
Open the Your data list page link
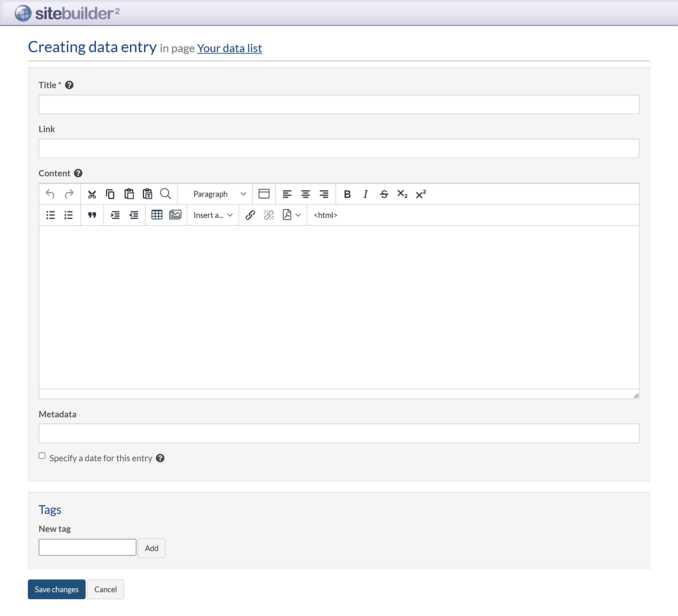tap(229, 49)
